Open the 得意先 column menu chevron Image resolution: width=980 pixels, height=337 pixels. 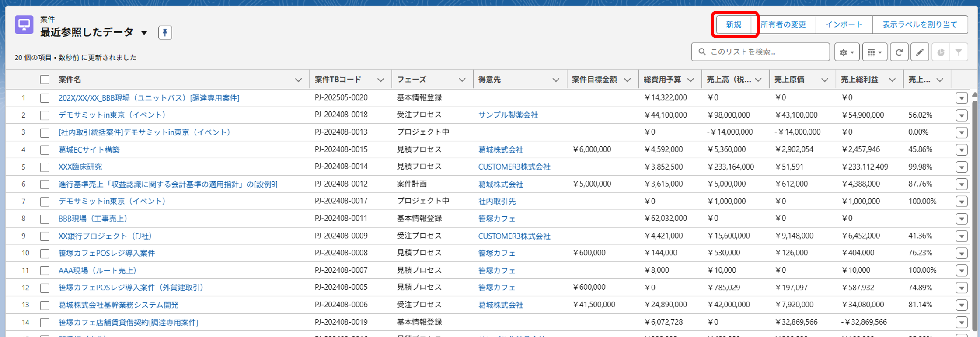pos(555,80)
